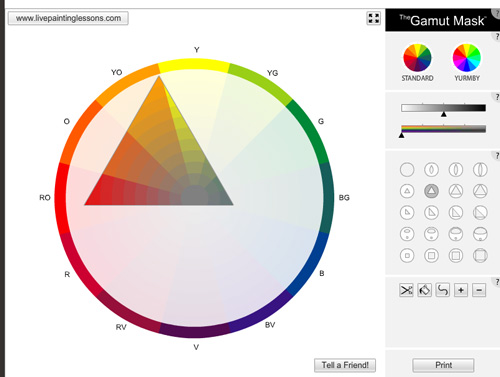Open help for the tools panel
This screenshot has height=377, width=500.
496,282
